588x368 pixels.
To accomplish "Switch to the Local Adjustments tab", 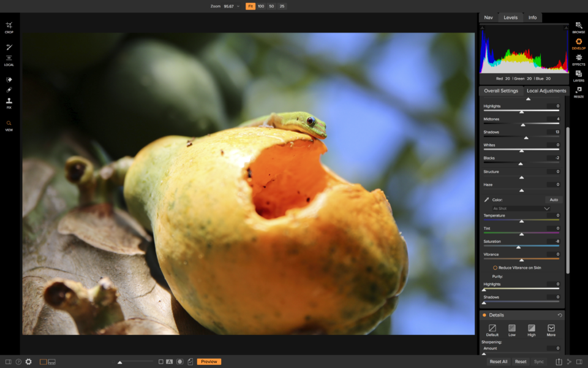I will tap(546, 91).
